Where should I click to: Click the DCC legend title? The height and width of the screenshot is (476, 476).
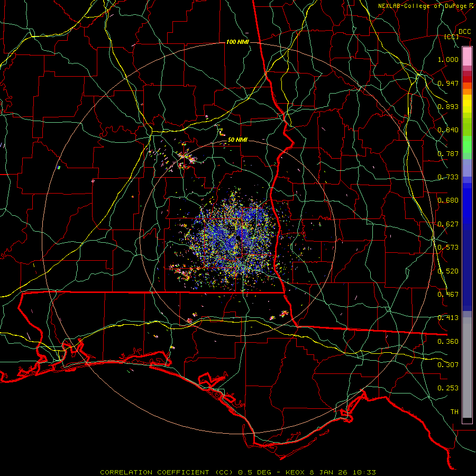(465, 32)
